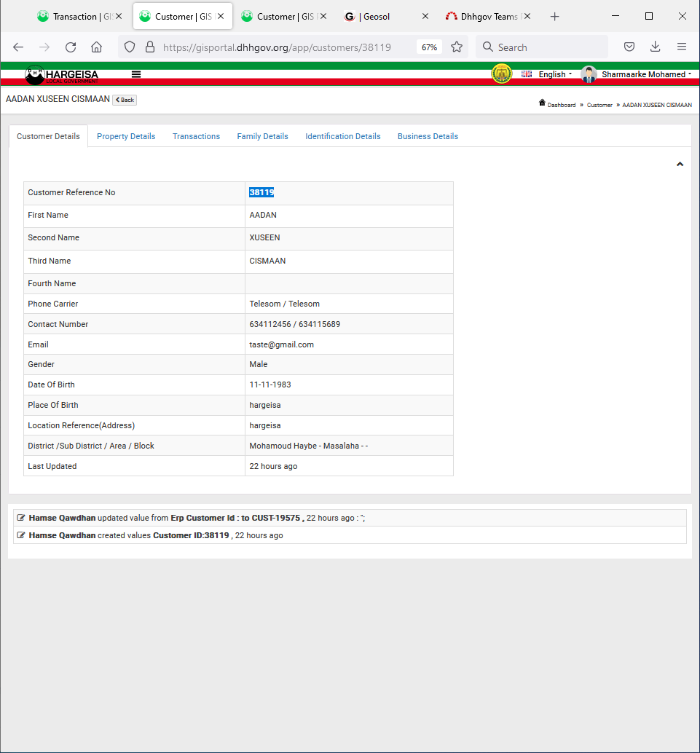The height and width of the screenshot is (753, 700).
Task: Click the yellow government emblem icon
Action: (502, 74)
